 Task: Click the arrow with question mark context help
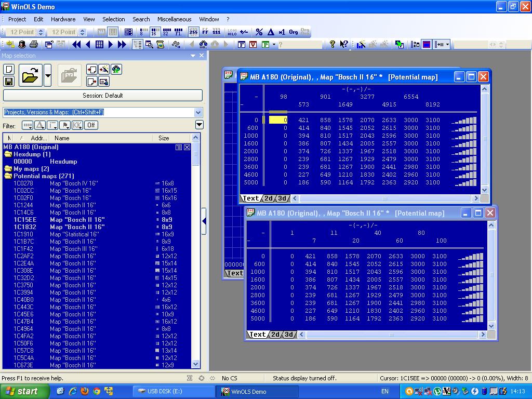344,45
